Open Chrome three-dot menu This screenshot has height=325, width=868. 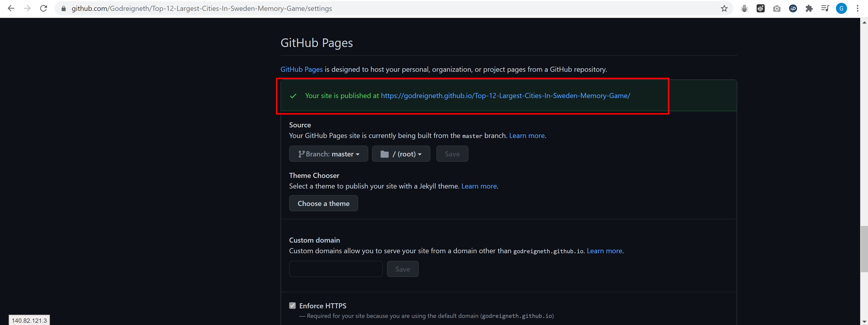point(858,8)
